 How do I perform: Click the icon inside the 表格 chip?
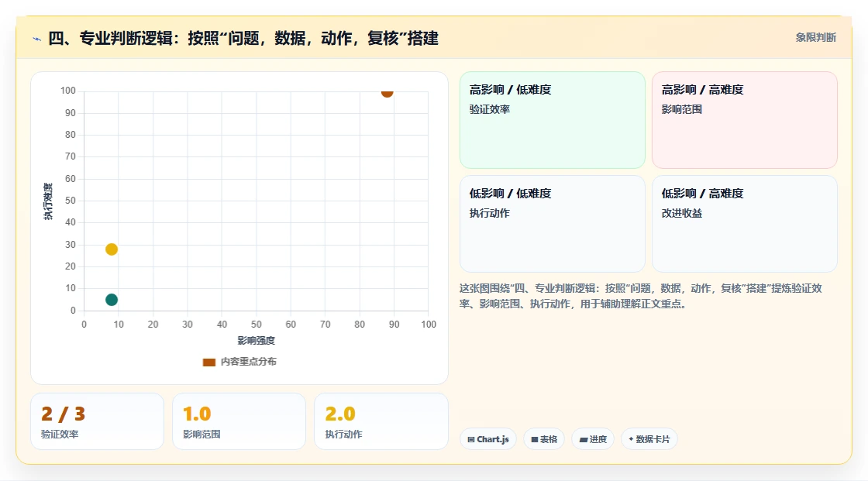535,439
